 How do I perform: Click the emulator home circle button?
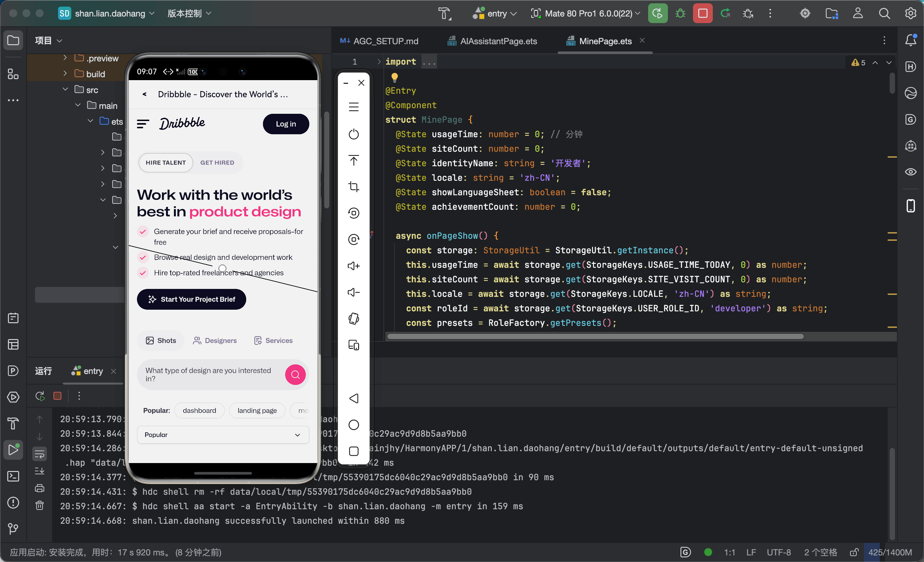(354, 424)
